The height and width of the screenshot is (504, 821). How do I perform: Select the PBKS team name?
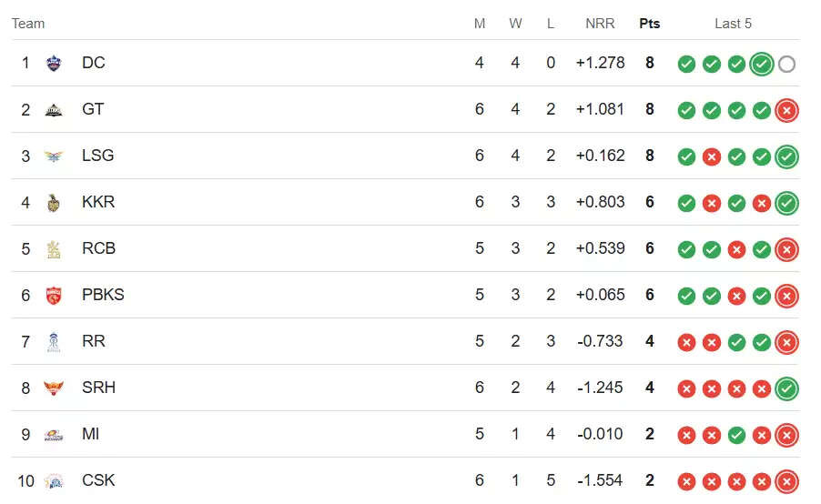pos(103,295)
